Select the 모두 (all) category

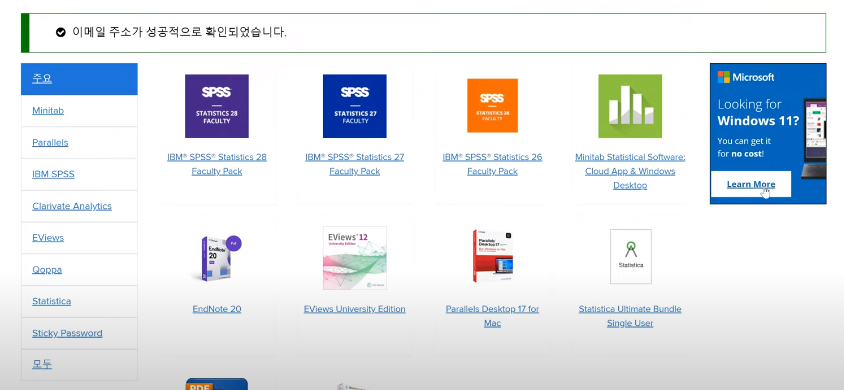click(79, 365)
